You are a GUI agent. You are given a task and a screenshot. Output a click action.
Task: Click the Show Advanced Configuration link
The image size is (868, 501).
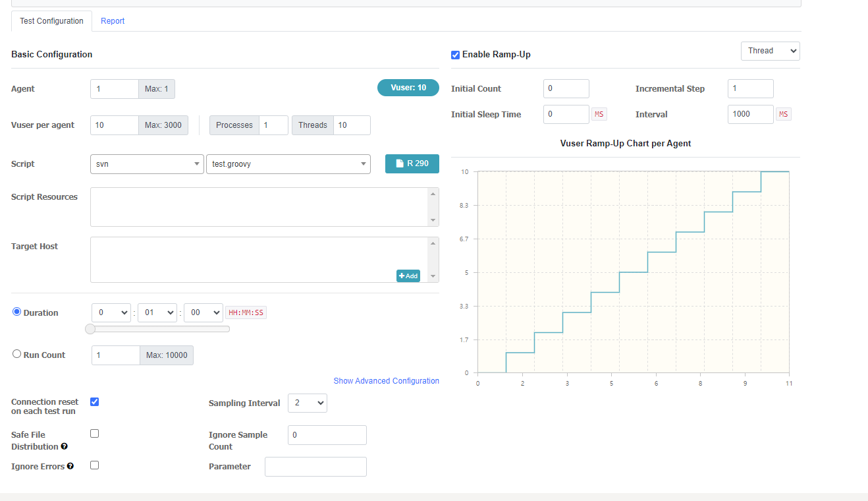point(386,381)
